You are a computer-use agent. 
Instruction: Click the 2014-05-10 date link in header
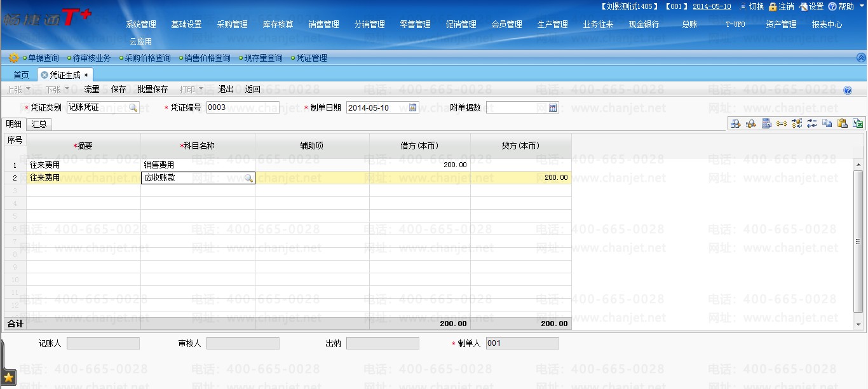tap(712, 6)
